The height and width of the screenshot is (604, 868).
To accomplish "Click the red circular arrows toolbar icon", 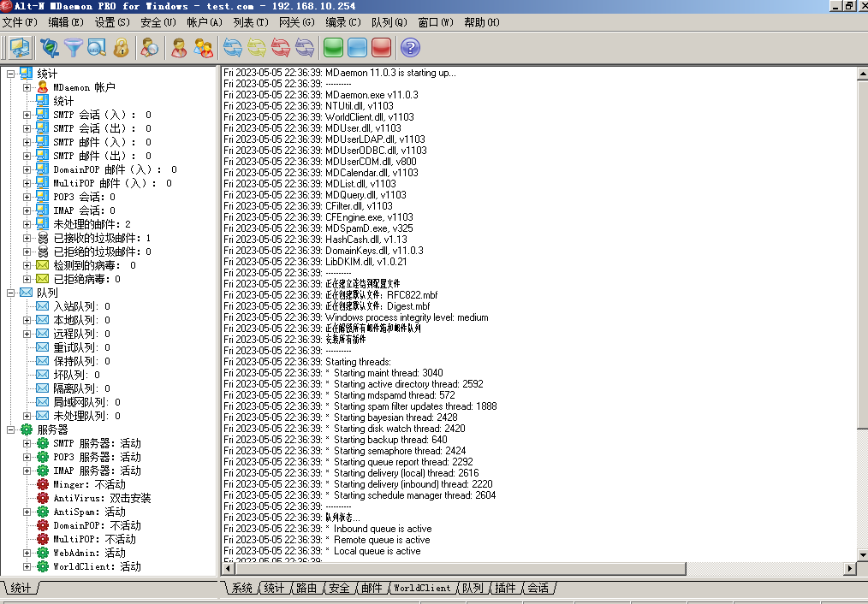I will coord(281,48).
